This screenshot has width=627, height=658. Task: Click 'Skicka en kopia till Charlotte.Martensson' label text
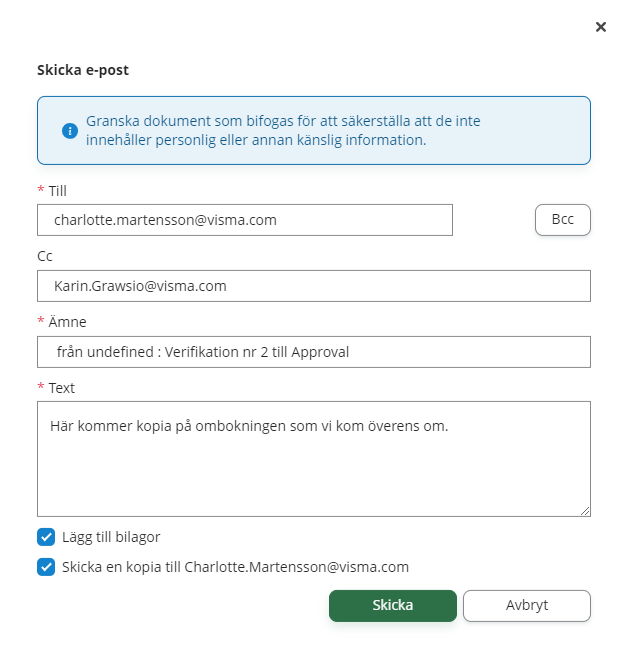point(235,567)
